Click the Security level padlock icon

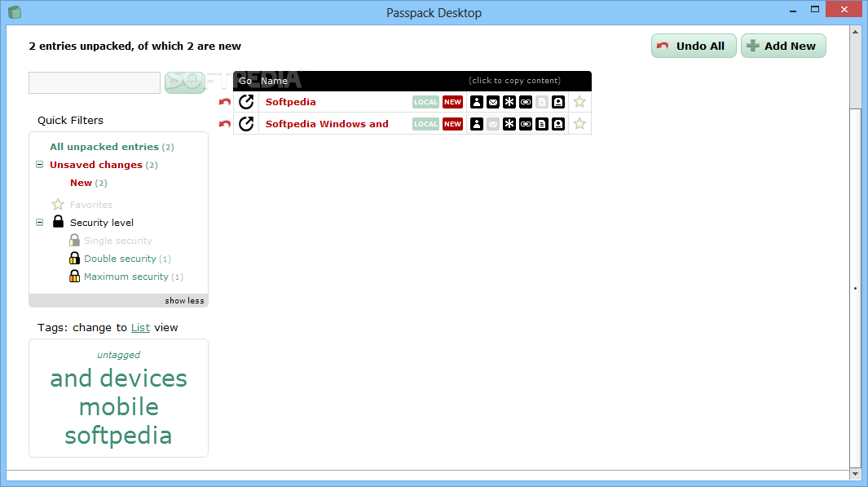click(58, 222)
